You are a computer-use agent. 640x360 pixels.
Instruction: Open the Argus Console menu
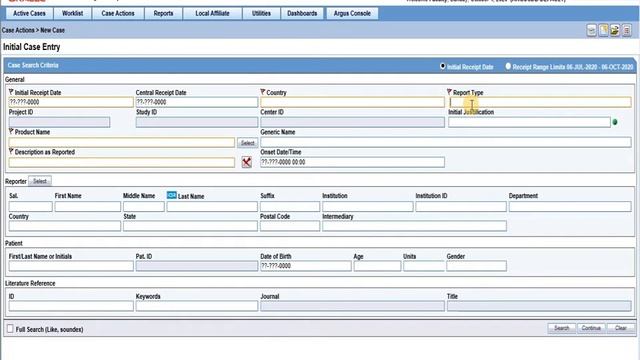352,13
